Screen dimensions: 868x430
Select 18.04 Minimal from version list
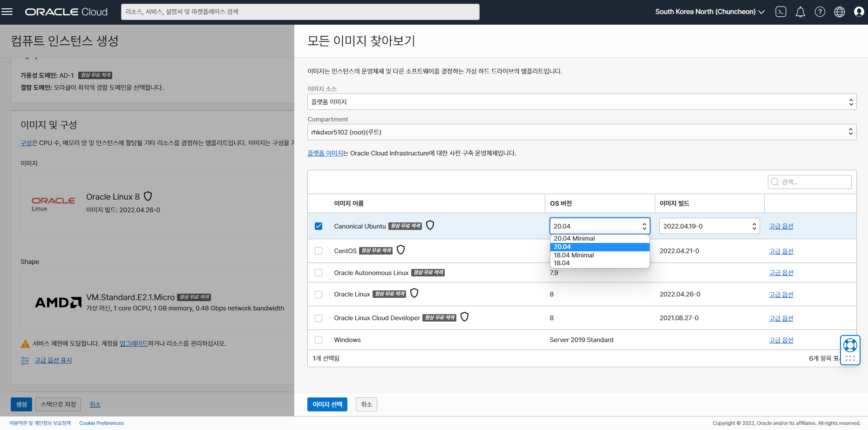[600, 255]
